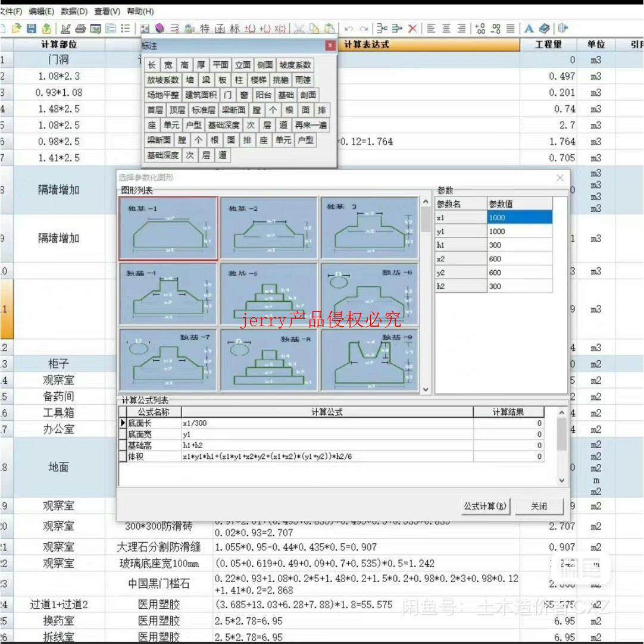
Task: Click scroll-up arrow of shape list
Action: coord(426,202)
